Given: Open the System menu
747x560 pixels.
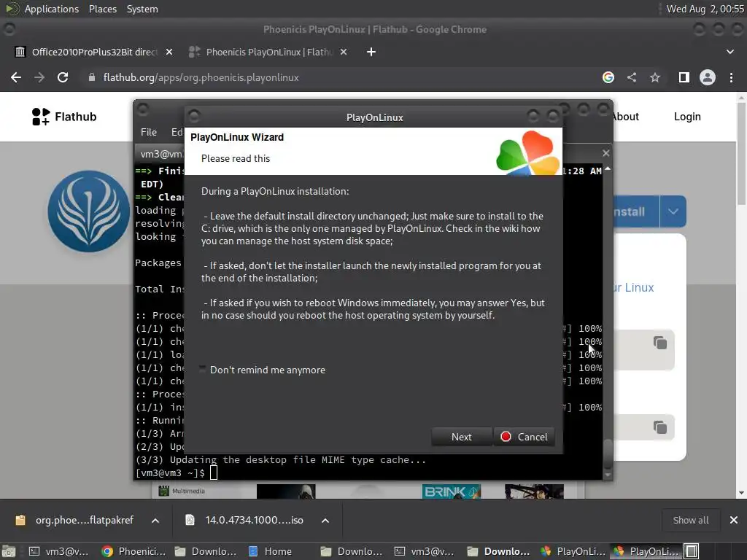Looking at the screenshot, I should 142,9.
